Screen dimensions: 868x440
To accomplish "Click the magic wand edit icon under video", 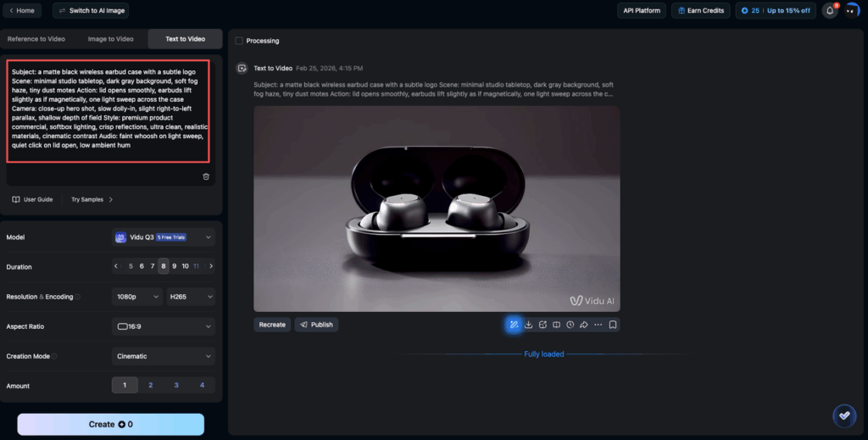I will [x=514, y=325].
